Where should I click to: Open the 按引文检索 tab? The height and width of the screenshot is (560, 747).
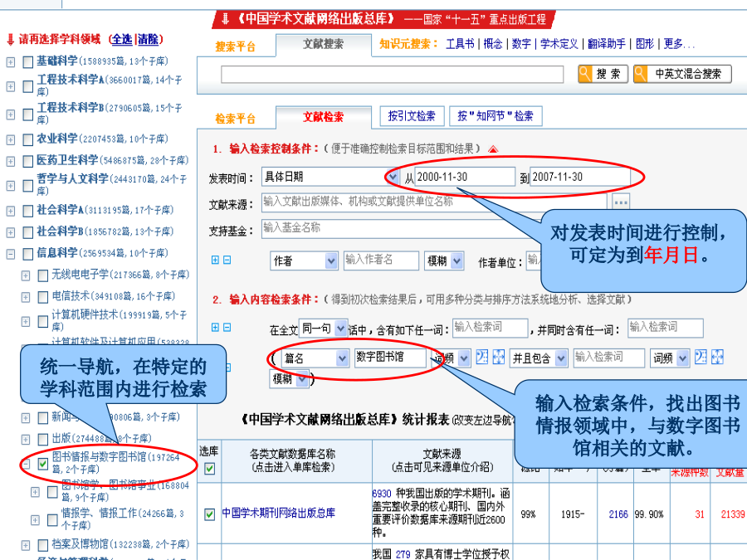(412, 116)
